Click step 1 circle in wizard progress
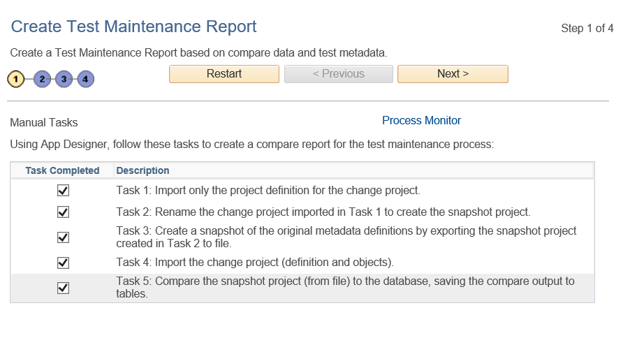This screenshot has height=338, width=644. click(16, 79)
